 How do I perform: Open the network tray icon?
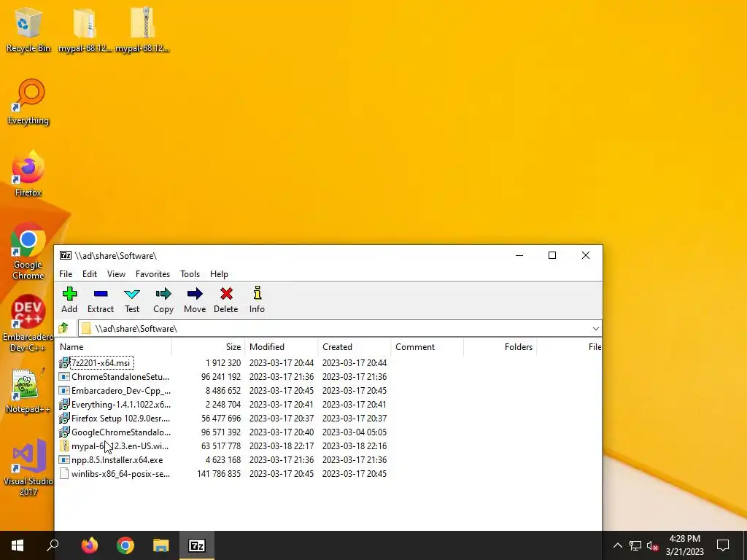(x=635, y=545)
